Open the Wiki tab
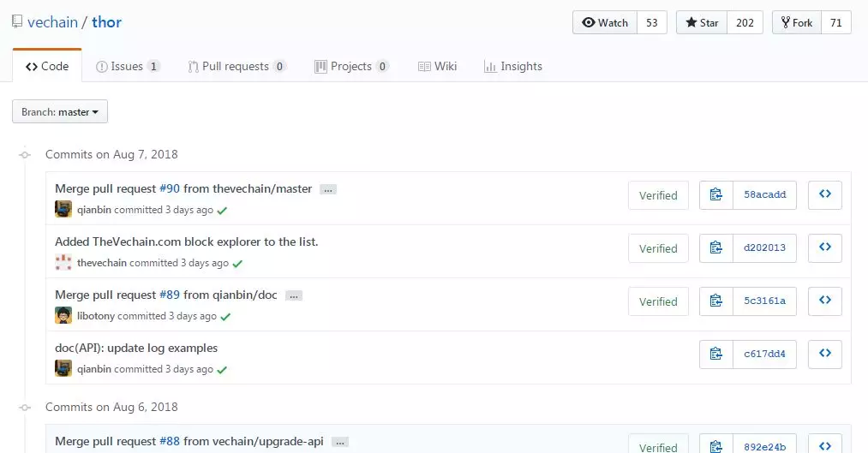 (x=437, y=67)
